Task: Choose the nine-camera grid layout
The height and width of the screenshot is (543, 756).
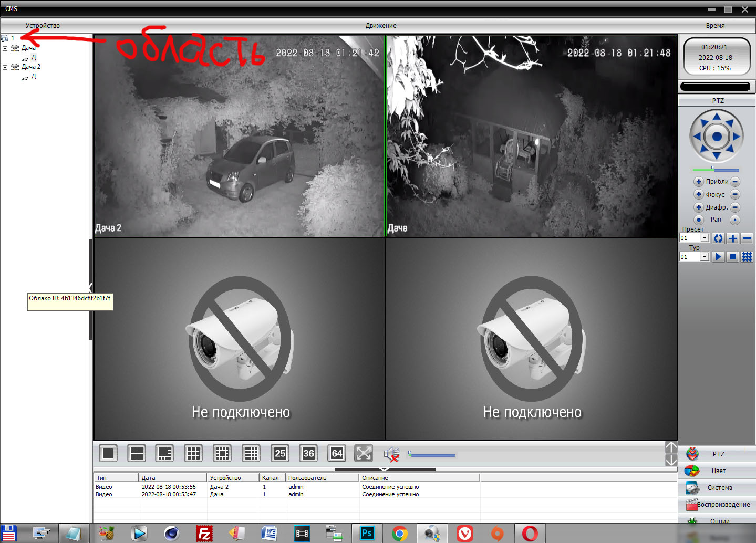Action: click(194, 453)
